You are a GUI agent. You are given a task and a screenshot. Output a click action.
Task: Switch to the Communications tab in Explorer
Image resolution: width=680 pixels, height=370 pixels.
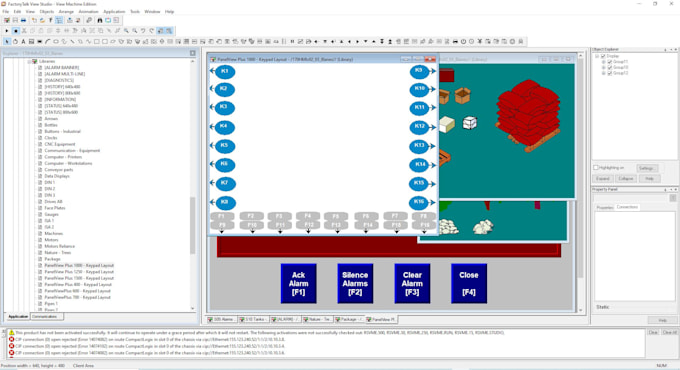coord(45,317)
